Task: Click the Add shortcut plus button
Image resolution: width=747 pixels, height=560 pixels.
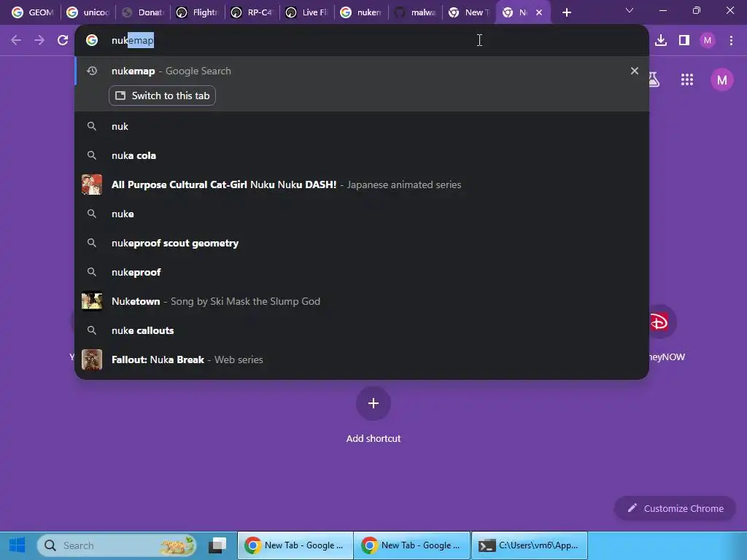Action: [373, 403]
